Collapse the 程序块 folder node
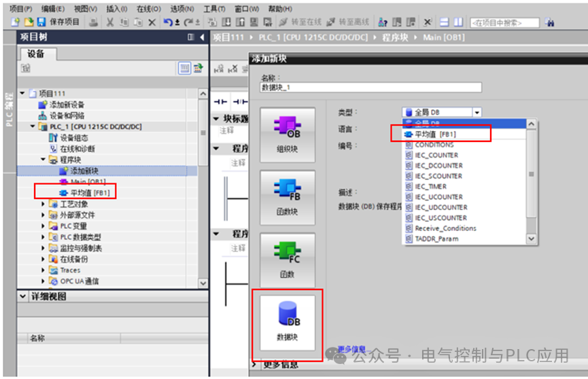Screen dimensions: 588x379 point(43,160)
